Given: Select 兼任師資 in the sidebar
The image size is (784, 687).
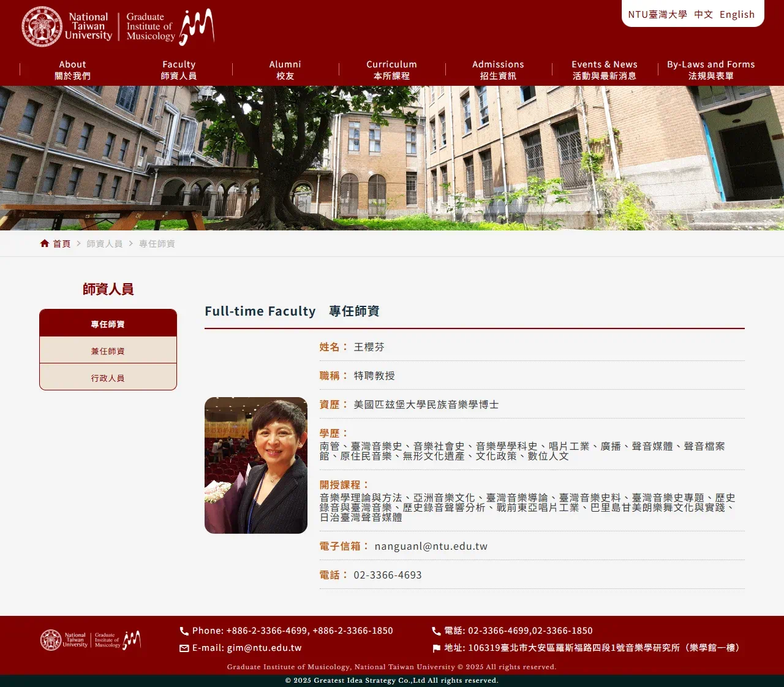Looking at the screenshot, I should click(108, 350).
